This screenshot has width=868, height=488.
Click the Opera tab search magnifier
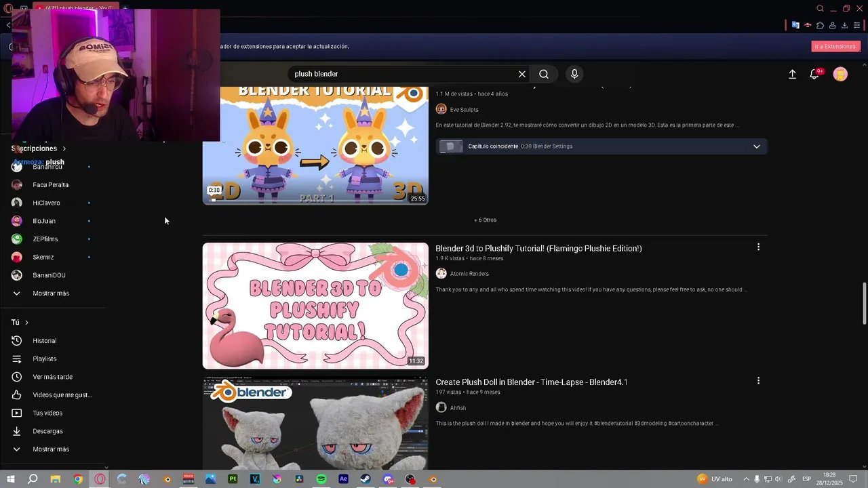pyautogui.click(x=820, y=8)
